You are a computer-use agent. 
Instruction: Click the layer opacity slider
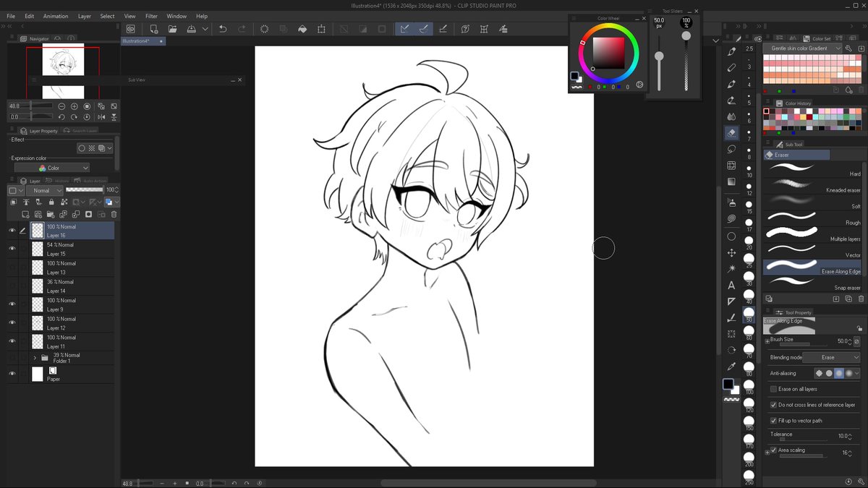[85, 190]
